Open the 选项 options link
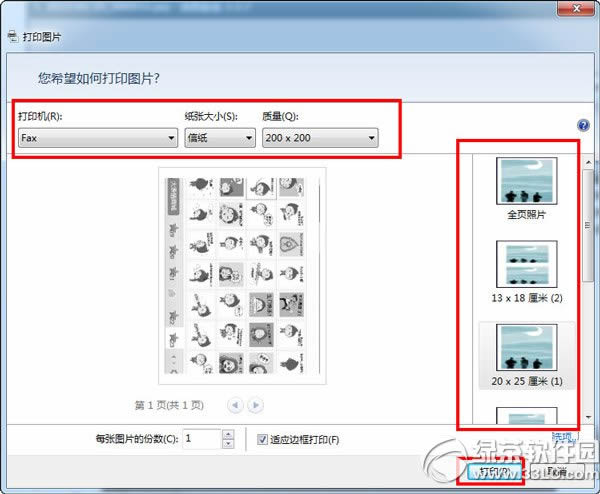 tap(562, 437)
